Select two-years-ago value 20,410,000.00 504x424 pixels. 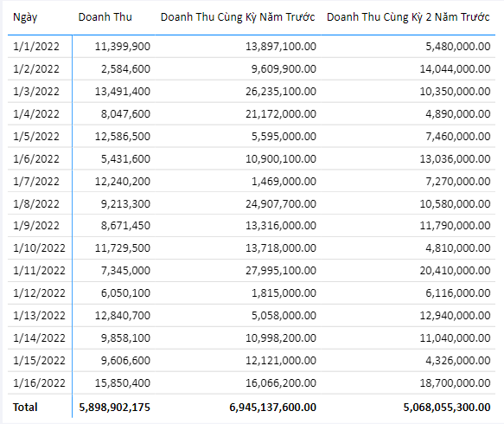click(x=455, y=271)
